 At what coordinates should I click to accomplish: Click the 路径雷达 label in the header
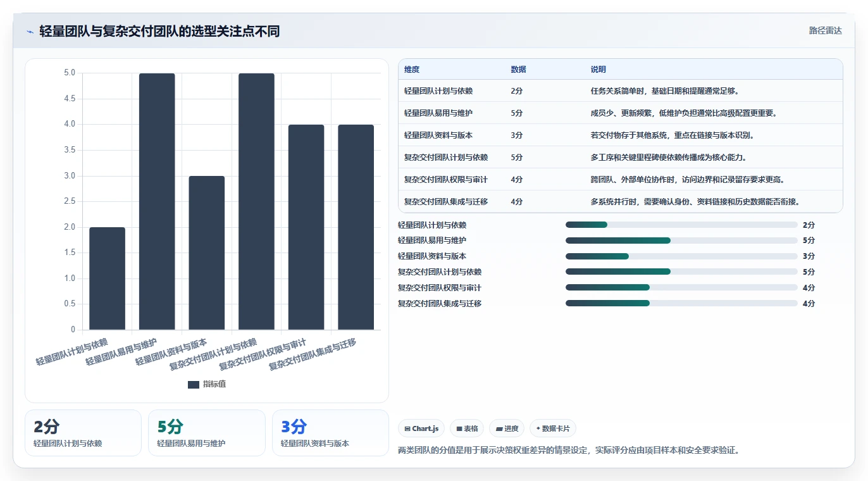(x=826, y=30)
